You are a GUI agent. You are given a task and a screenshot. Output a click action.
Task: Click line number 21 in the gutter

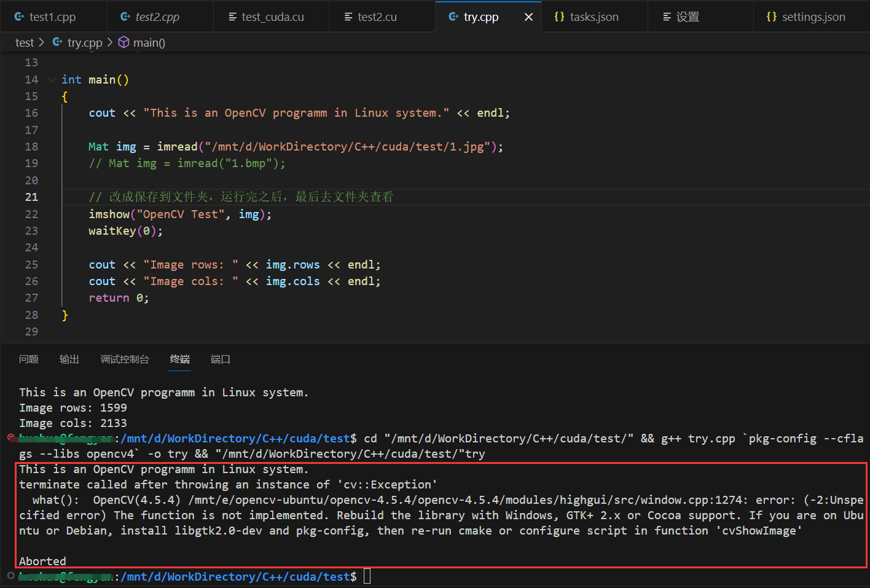tap(31, 197)
